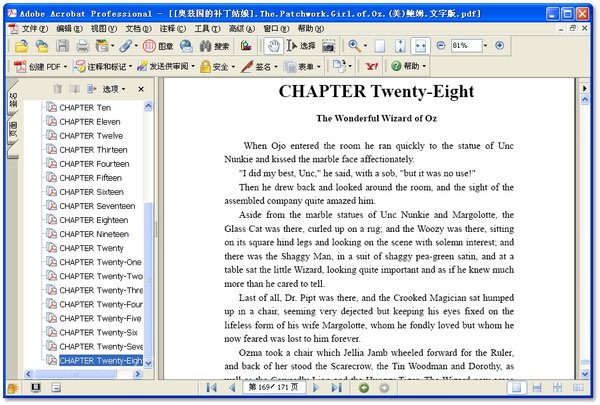600x405 pixels.
Task: Open the 编辑(E) menu
Action: 69,29
